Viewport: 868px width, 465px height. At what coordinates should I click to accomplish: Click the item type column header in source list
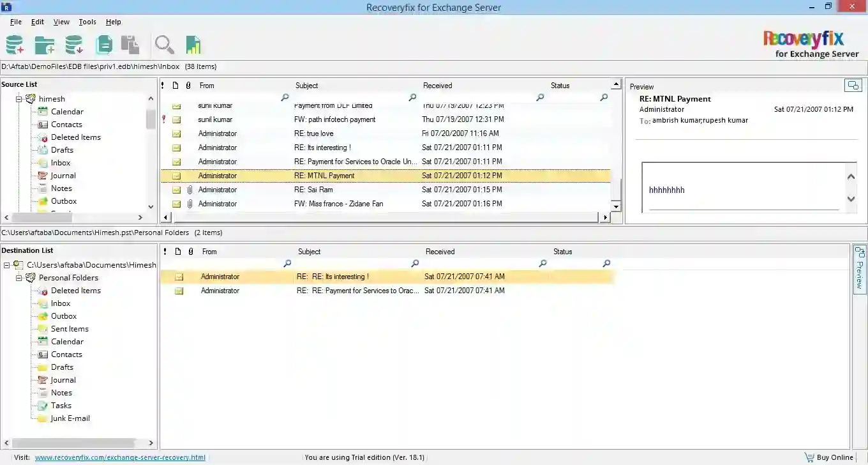point(176,86)
